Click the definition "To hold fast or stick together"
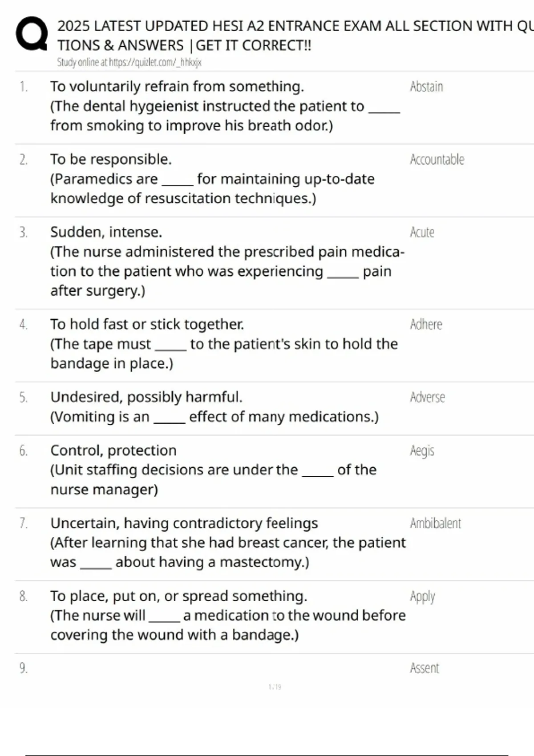The width and height of the screenshot is (534, 756). [147, 324]
